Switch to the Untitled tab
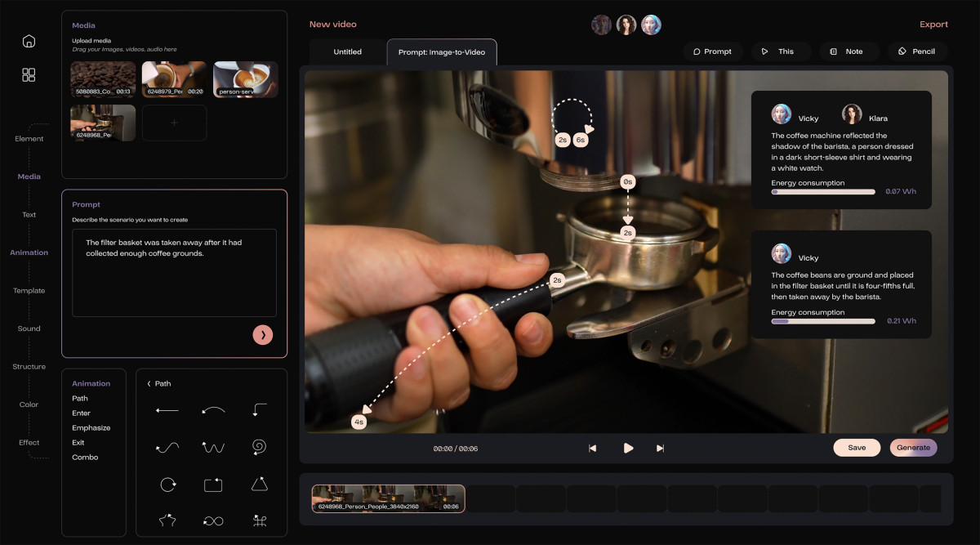The height and width of the screenshot is (545, 980). point(347,52)
